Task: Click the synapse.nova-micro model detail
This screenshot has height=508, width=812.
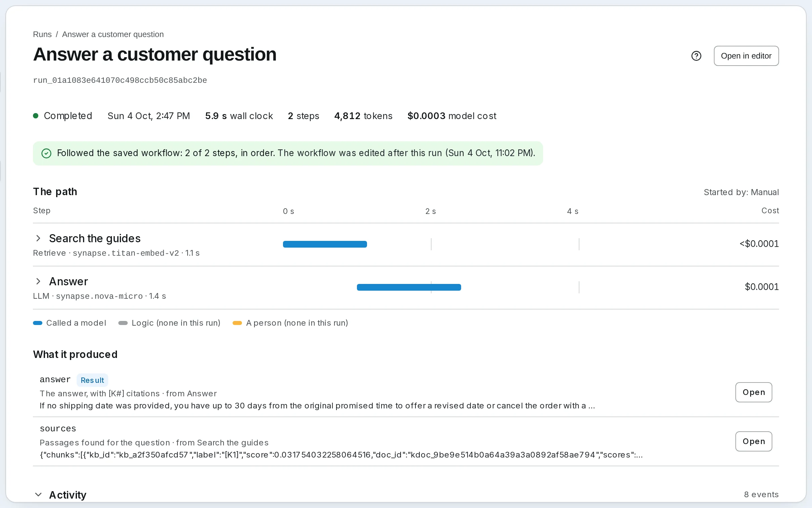Action: 99,296
